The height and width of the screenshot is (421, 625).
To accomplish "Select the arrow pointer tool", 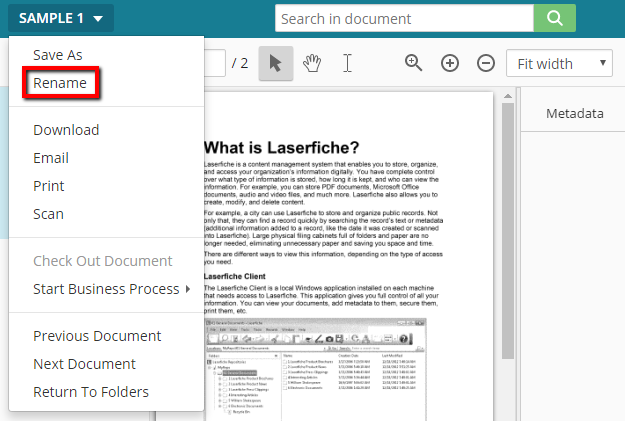I will pyautogui.click(x=276, y=63).
